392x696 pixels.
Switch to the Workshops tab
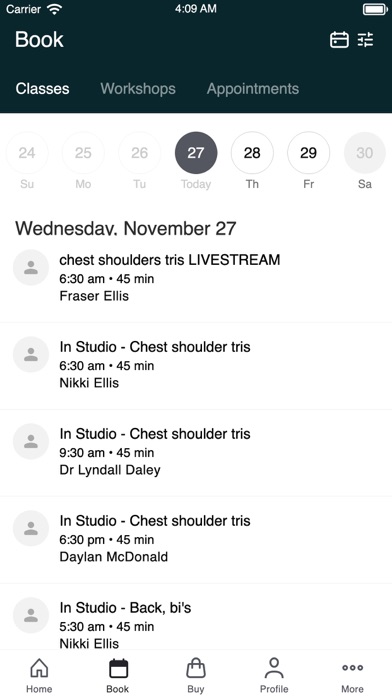coord(138,88)
